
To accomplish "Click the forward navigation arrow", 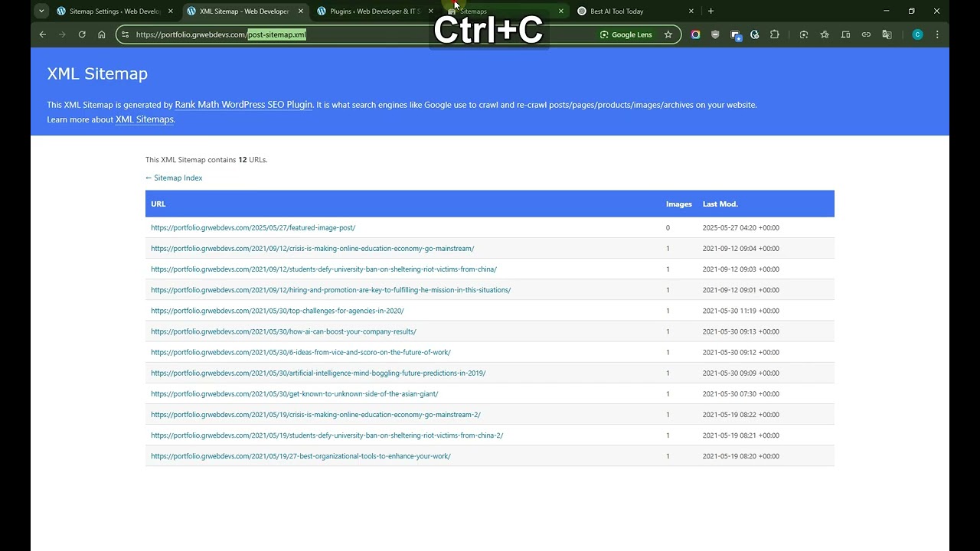I will 62,34.
